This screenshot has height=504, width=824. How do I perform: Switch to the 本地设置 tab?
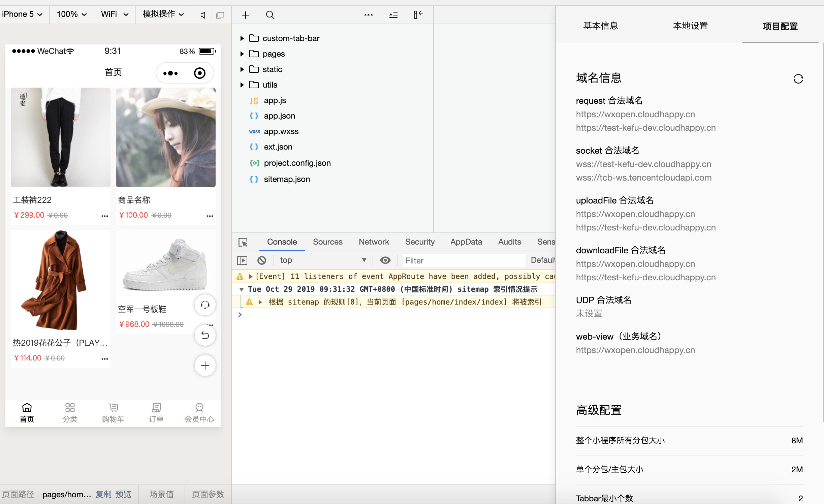(690, 26)
